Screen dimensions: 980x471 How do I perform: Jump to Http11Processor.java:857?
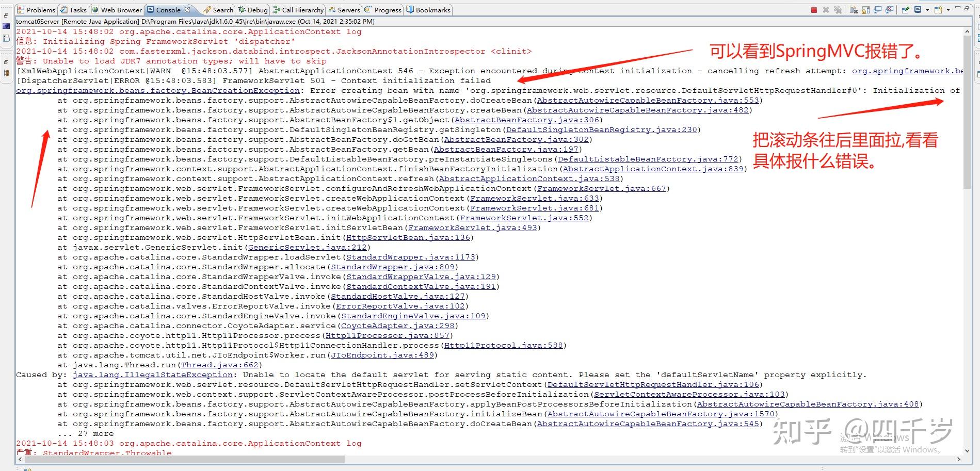(x=388, y=335)
